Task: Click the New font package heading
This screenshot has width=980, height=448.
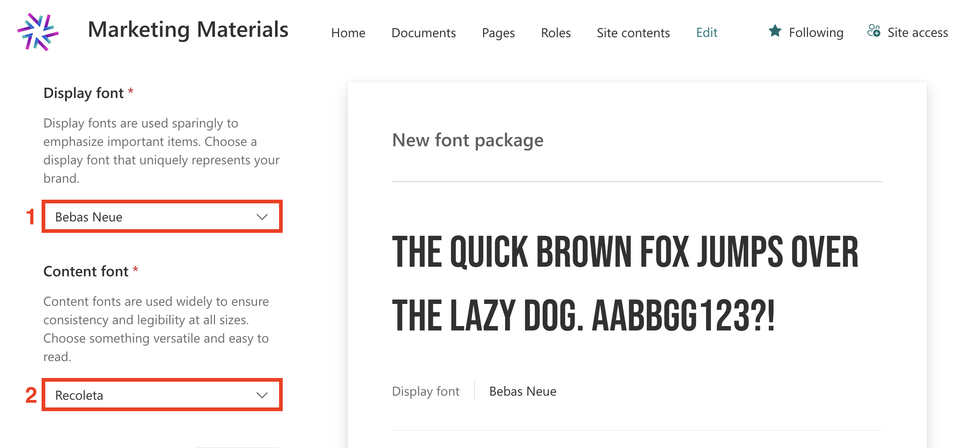Action: pos(467,140)
